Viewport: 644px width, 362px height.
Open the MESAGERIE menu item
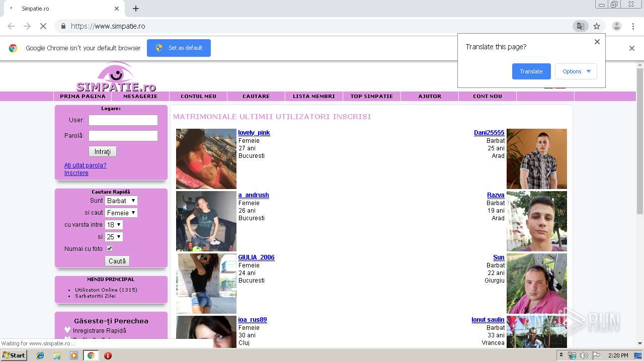point(140,96)
